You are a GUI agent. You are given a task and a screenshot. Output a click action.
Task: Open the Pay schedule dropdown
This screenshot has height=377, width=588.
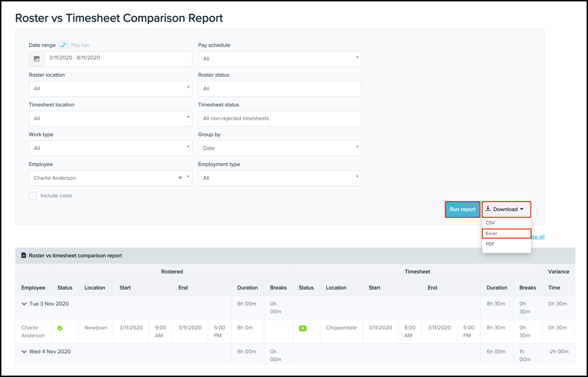click(x=279, y=59)
